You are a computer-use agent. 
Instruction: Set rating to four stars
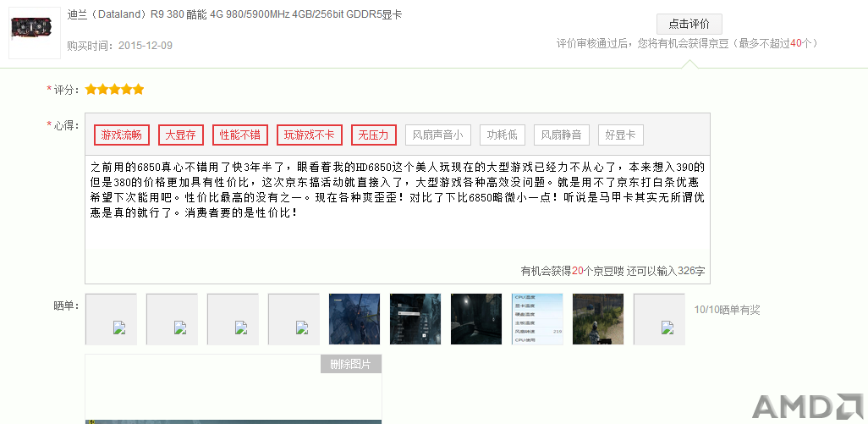coord(126,89)
